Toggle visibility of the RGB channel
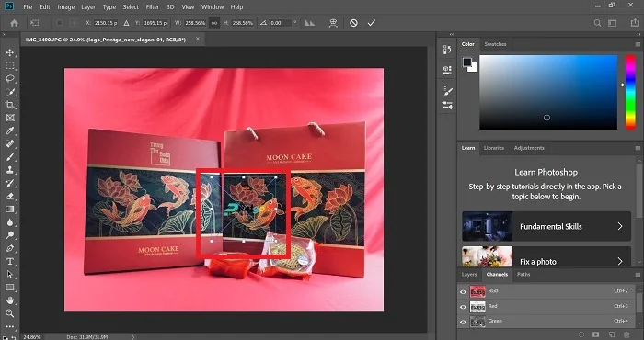This screenshot has height=340, width=644. click(x=463, y=291)
